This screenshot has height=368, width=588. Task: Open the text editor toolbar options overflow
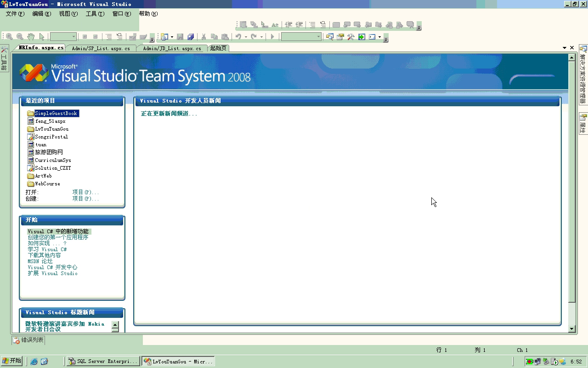click(x=419, y=26)
